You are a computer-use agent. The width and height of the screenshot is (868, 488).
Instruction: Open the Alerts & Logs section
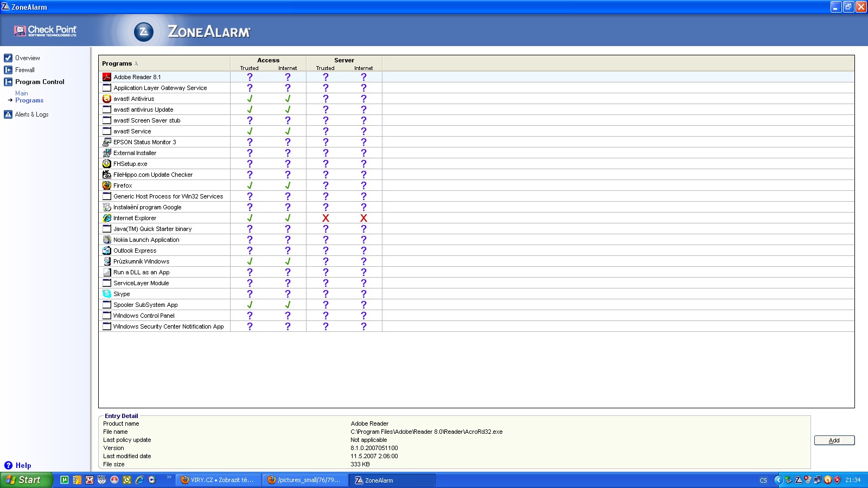(x=31, y=114)
